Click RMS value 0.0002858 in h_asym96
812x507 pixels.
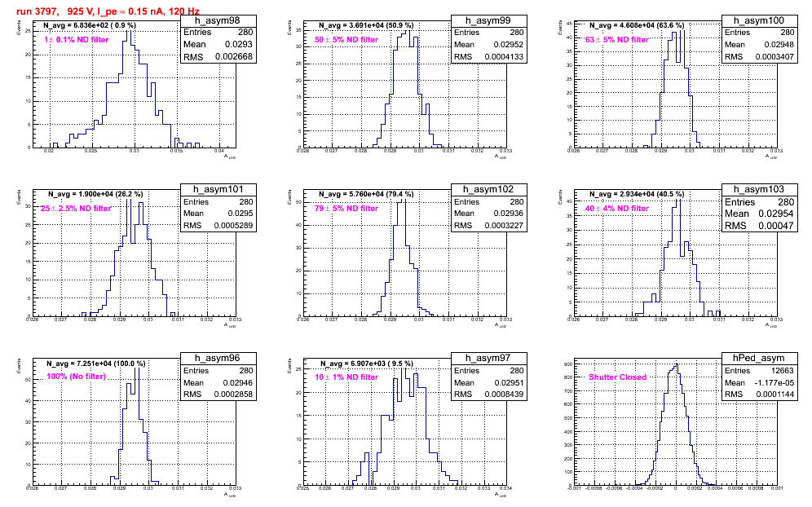point(233,395)
